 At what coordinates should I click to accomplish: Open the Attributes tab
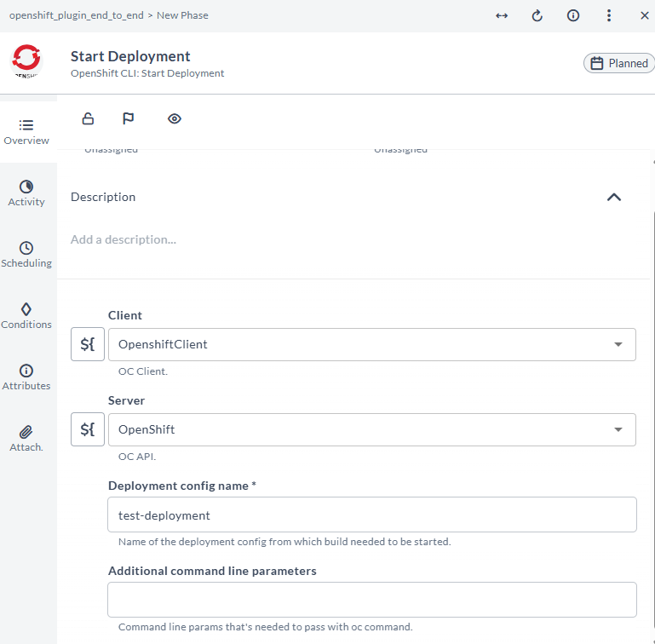click(26, 377)
